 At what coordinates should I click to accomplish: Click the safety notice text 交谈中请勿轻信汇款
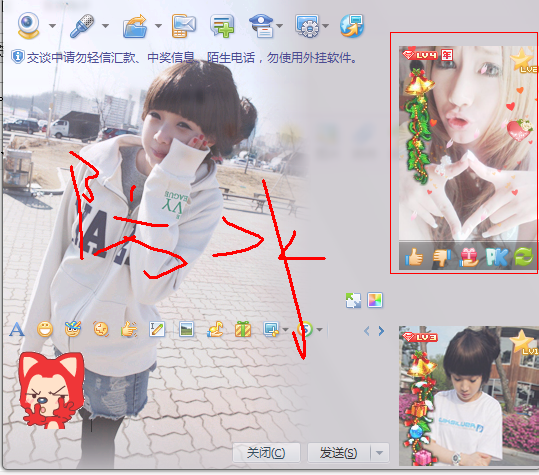pos(81,57)
